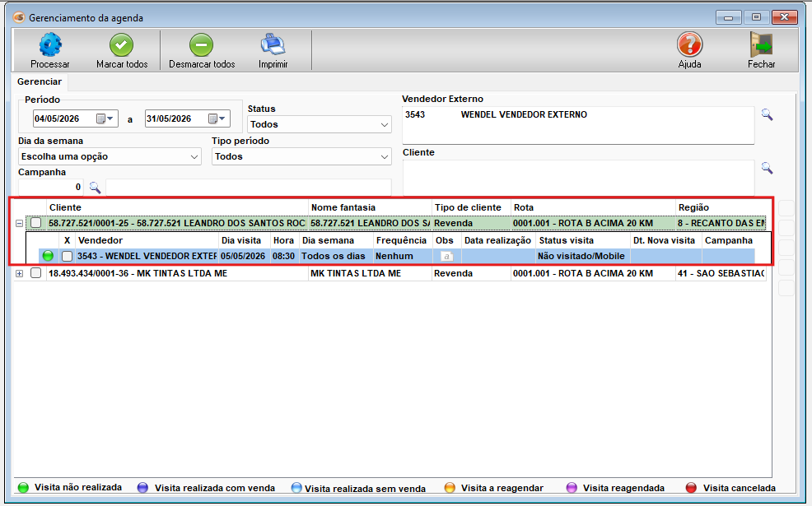The height and width of the screenshot is (506, 812).
Task: Click orange Visita a reagendar legend circle
Action: click(x=450, y=487)
